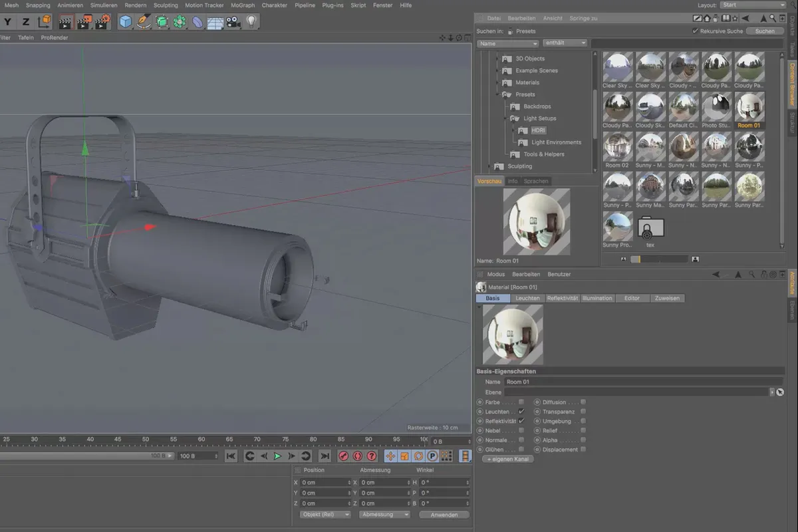Image resolution: width=798 pixels, height=532 pixels.
Task: Enable the Farbe channel checkbox
Action: (521, 402)
